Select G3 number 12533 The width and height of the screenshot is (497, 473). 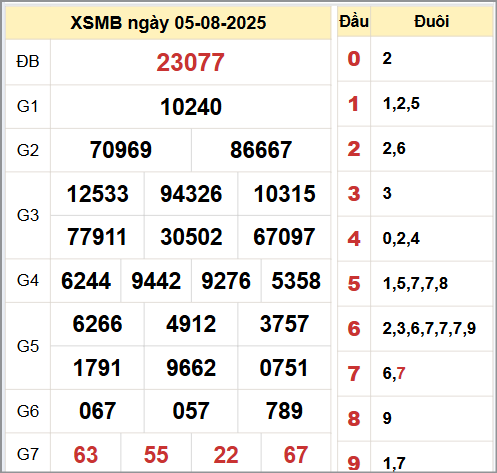[x=97, y=194]
